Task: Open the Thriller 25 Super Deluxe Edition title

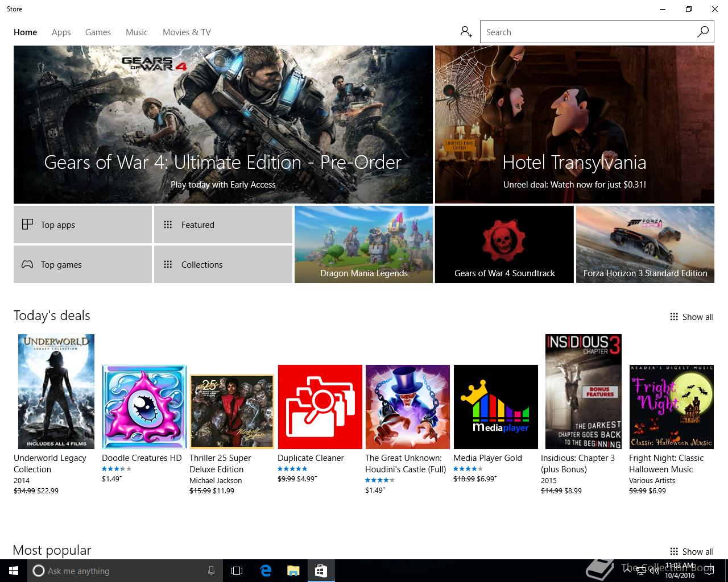Action: [x=220, y=464]
